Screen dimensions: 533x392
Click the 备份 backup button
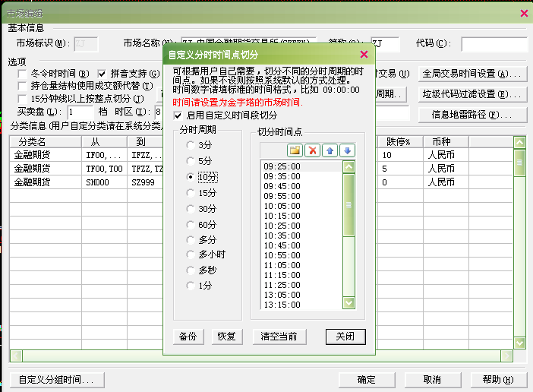(188, 337)
